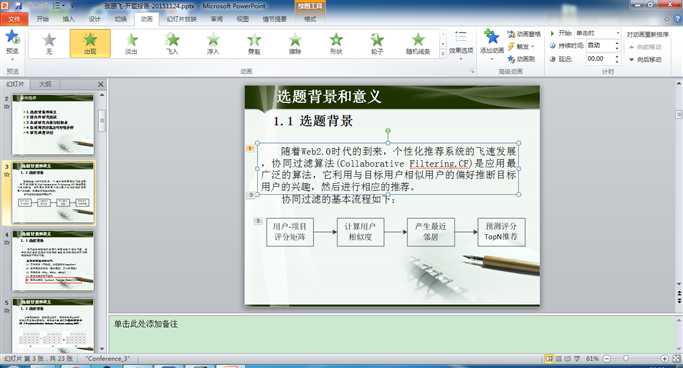Select the 动画刷 (Animation Painter)
The image size is (683, 368).
[521, 58]
